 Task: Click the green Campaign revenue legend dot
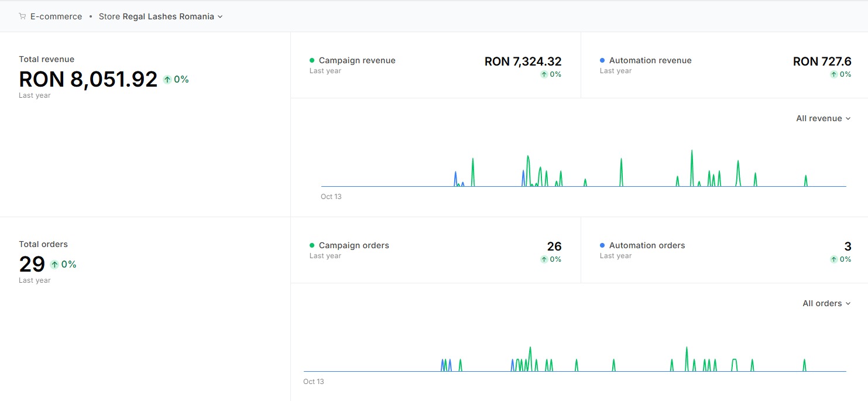coord(312,60)
